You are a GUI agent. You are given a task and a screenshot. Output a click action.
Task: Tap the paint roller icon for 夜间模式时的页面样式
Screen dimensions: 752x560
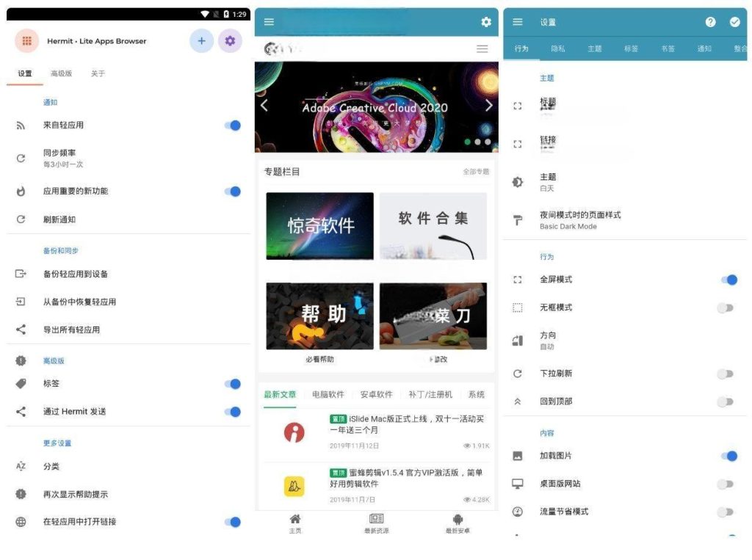pos(518,220)
